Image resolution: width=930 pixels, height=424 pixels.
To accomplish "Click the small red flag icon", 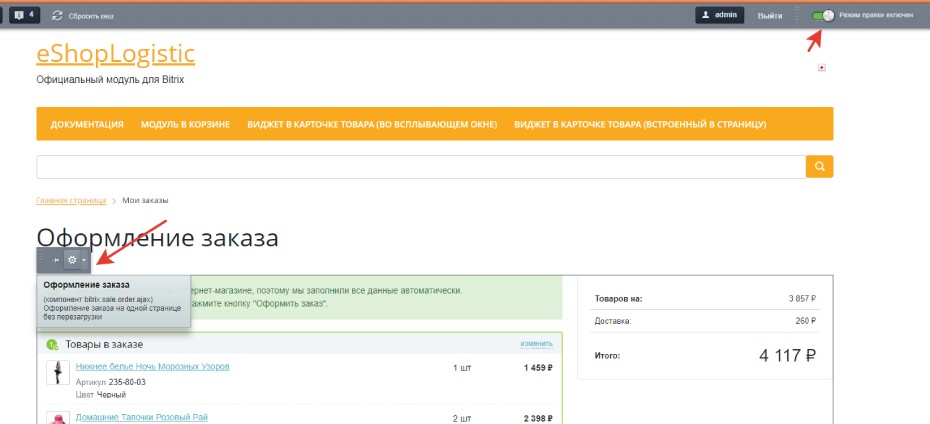I will pyautogui.click(x=821, y=68).
